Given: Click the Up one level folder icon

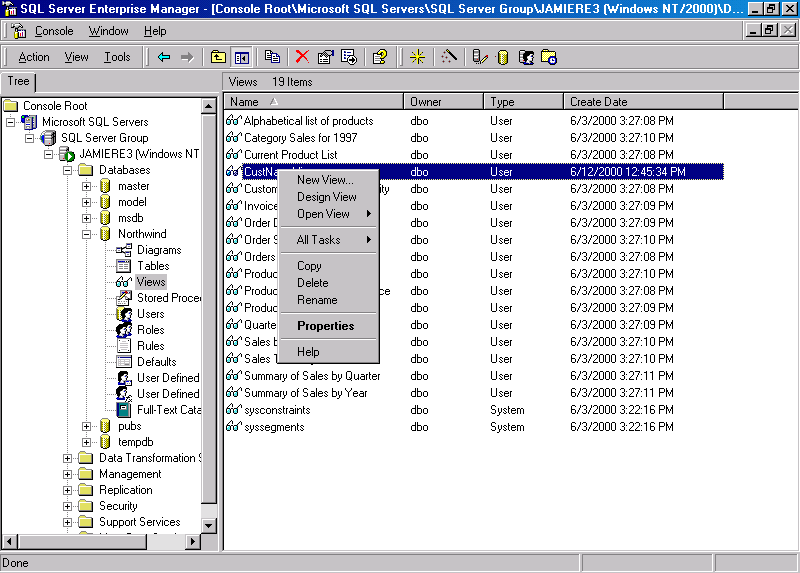Looking at the screenshot, I should point(218,57).
